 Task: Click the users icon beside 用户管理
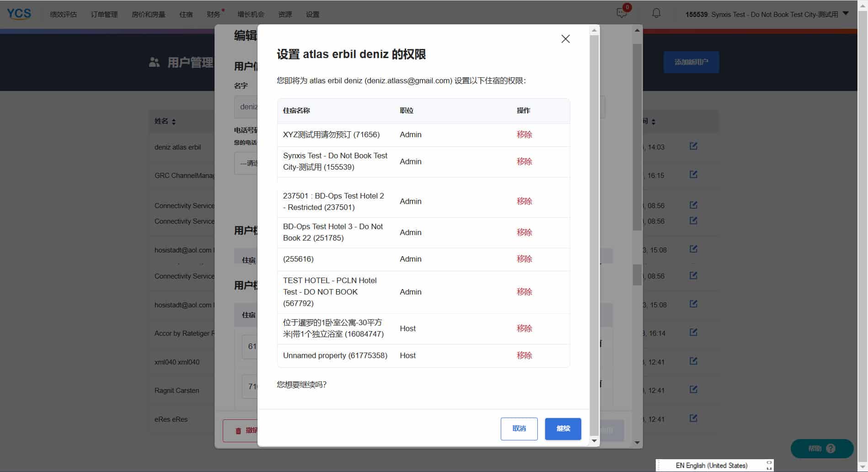point(154,62)
